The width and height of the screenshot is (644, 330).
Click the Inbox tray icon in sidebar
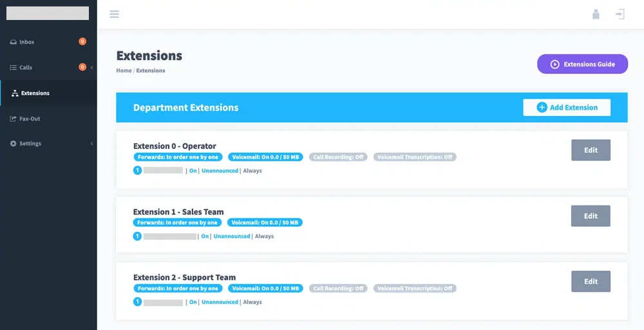(x=13, y=42)
